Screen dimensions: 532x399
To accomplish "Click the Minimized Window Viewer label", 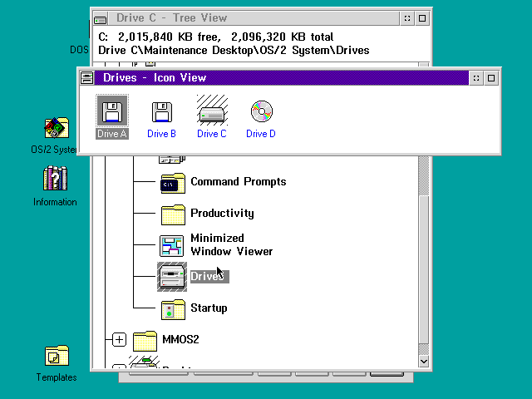I will click(231, 244).
